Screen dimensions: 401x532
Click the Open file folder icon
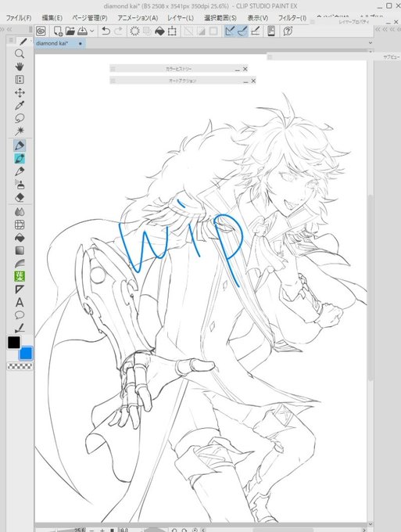click(x=70, y=31)
